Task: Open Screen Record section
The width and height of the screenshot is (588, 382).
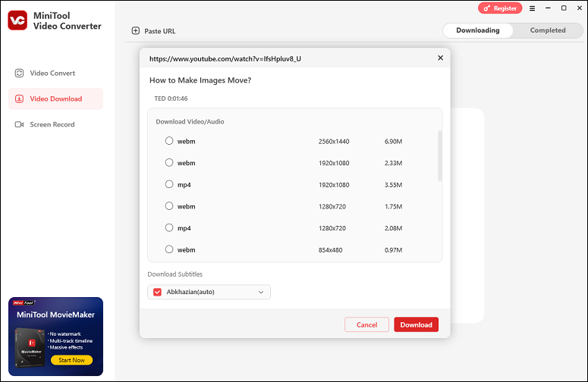Action: (55, 124)
